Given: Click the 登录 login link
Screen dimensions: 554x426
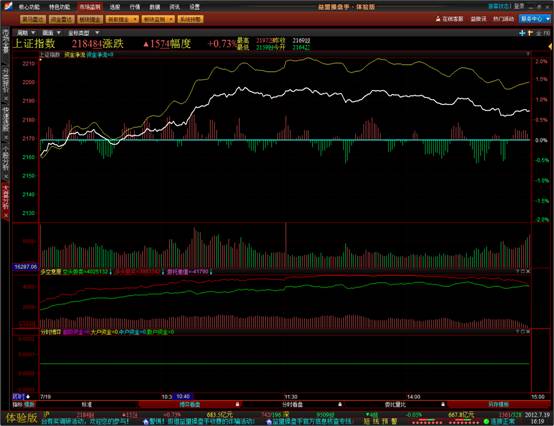Looking at the screenshot, I should click(519, 6).
